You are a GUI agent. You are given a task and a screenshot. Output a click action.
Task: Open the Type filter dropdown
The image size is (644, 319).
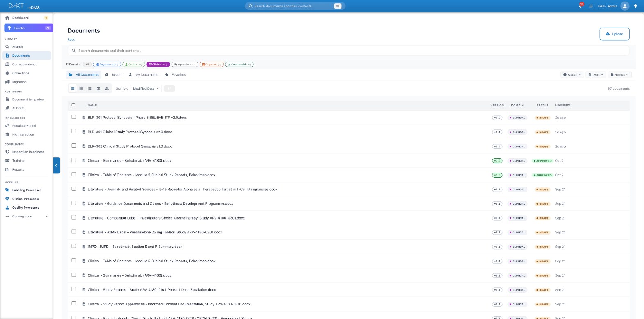pyautogui.click(x=596, y=75)
